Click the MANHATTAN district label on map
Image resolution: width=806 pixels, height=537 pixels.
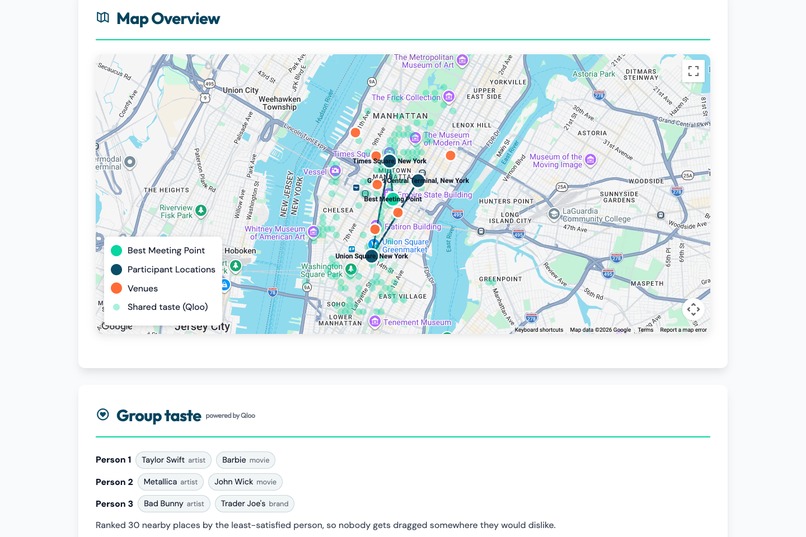pyautogui.click(x=400, y=116)
